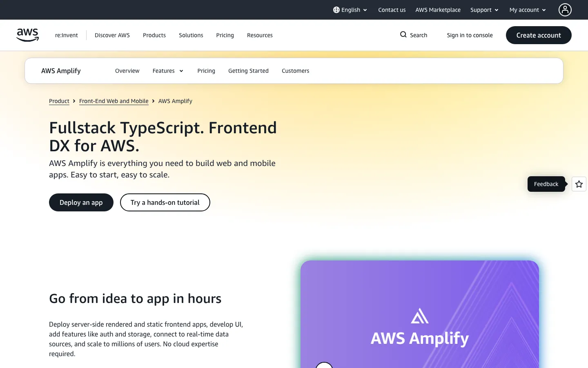Image resolution: width=588 pixels, height=368 pixels.
Task: Select the Customers tab
Action: pos(296,71)
